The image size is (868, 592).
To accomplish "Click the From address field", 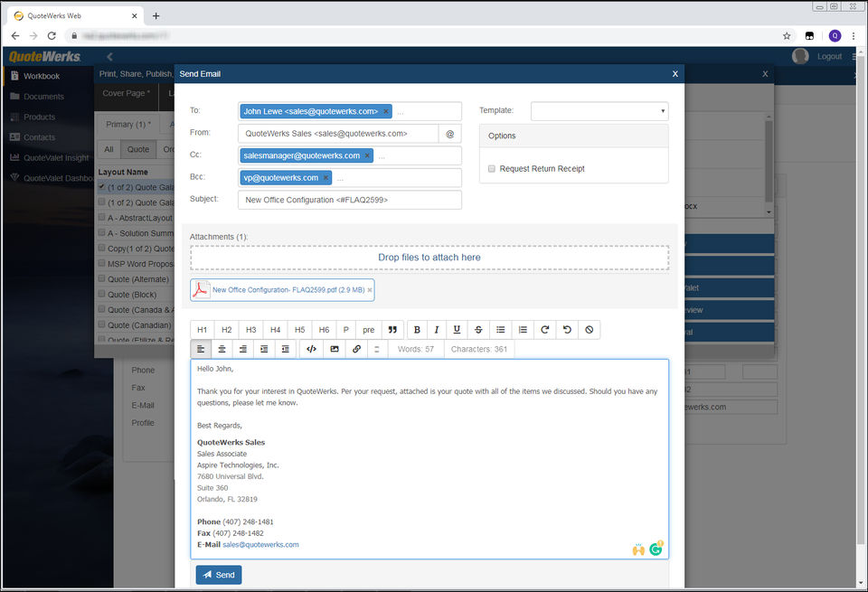I will (338, 134).
